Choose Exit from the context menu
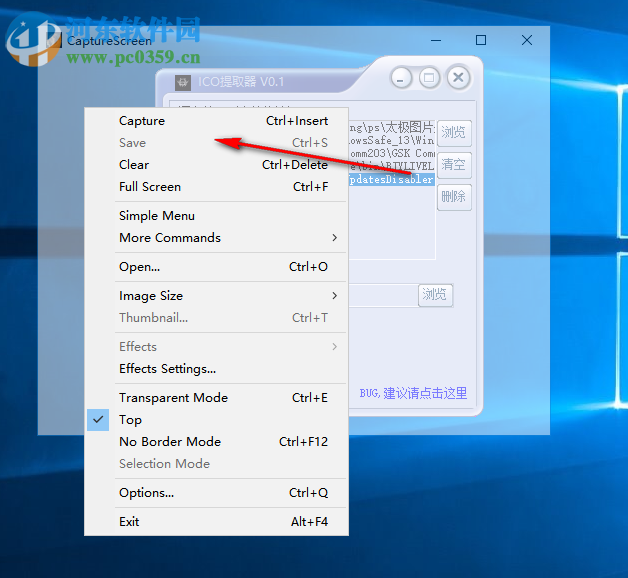The height and width of the screenshot is (578, 628). pos(216,522)
